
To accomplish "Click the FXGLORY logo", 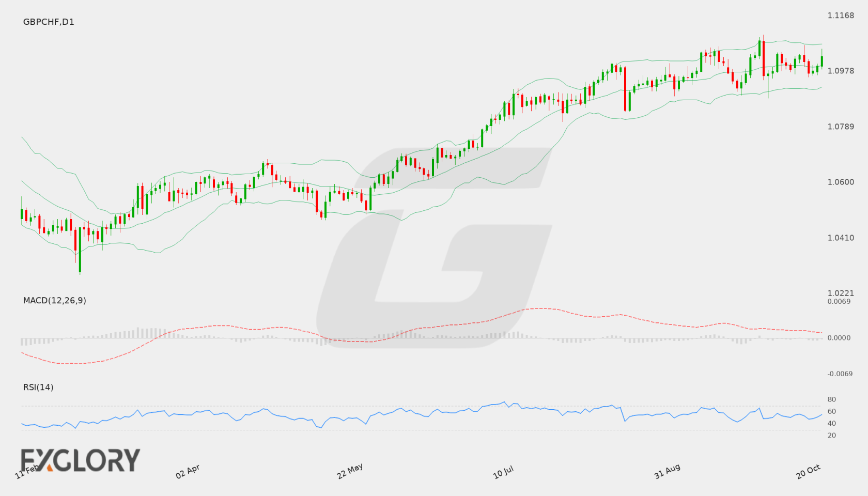I will point(81,460).
